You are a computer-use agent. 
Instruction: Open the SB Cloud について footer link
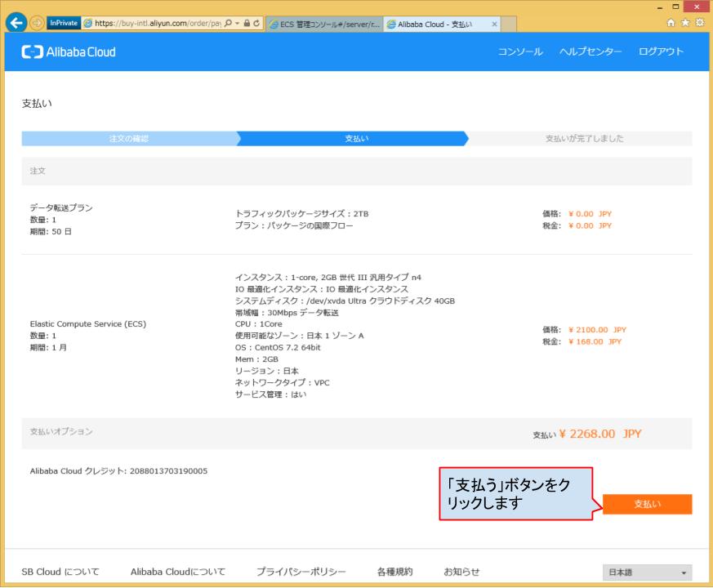click(60, 572)
